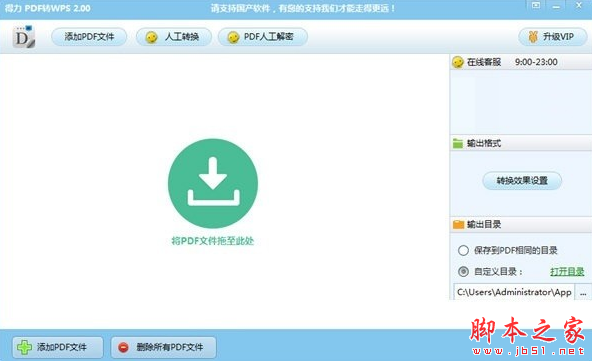
Task: Open title bar menu icon left of minimize
Action: (x=536, y=5)
